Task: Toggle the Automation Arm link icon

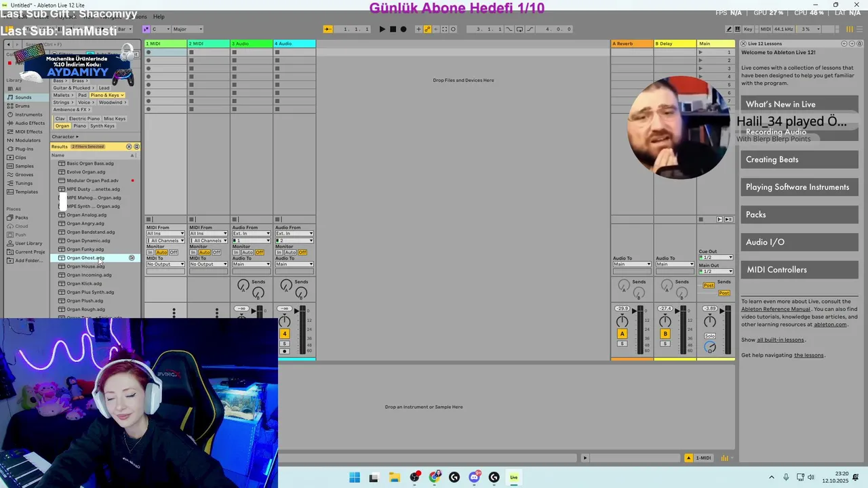Action: (427, 29)
